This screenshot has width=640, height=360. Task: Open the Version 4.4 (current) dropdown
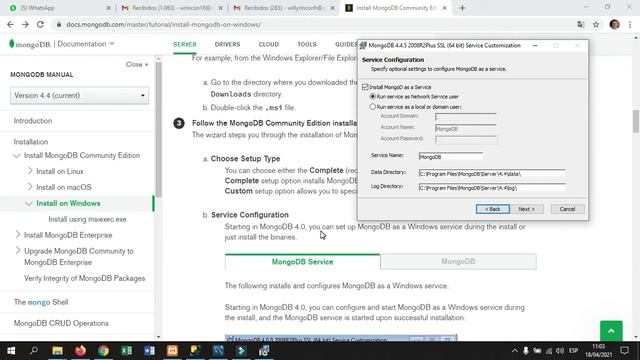coord(80,96)
